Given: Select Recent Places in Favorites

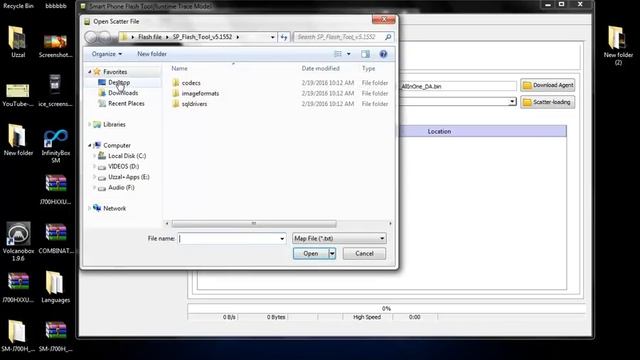Looking at the screenshot, I should 126,104.
